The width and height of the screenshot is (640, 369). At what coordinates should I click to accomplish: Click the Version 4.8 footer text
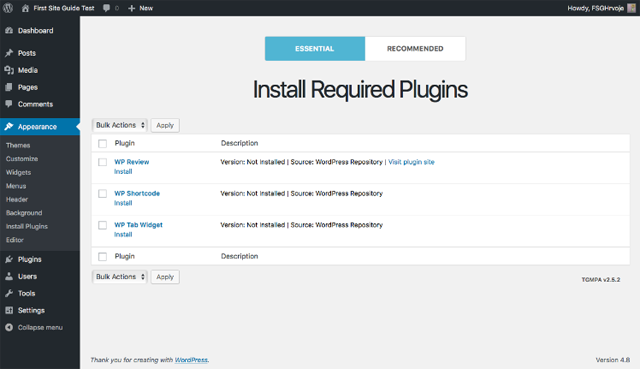pos(613,360)
